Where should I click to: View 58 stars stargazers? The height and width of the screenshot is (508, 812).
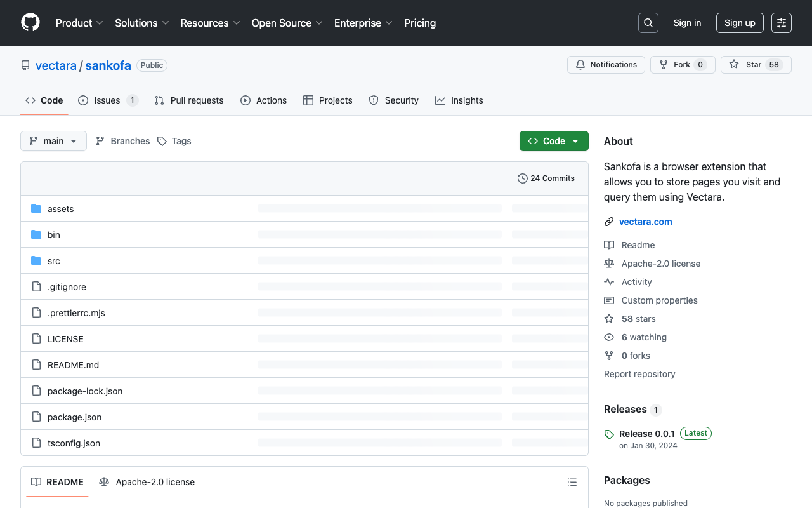tap(630, 319)
